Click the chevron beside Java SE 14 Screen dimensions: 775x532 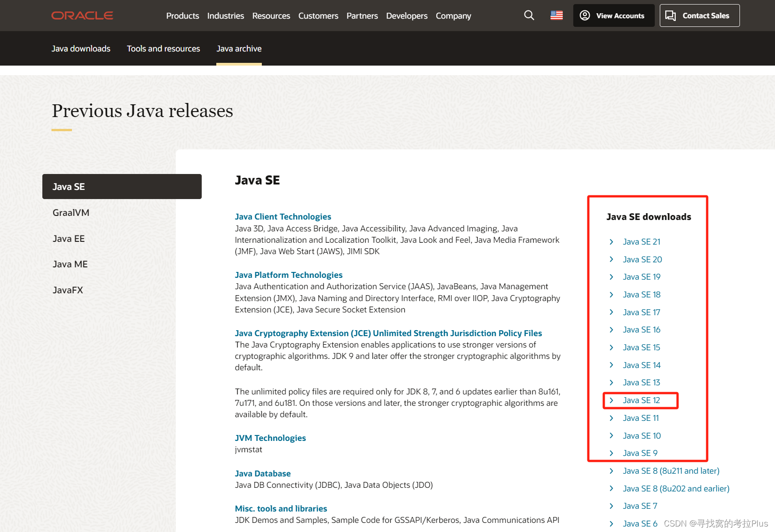(612, 365)
